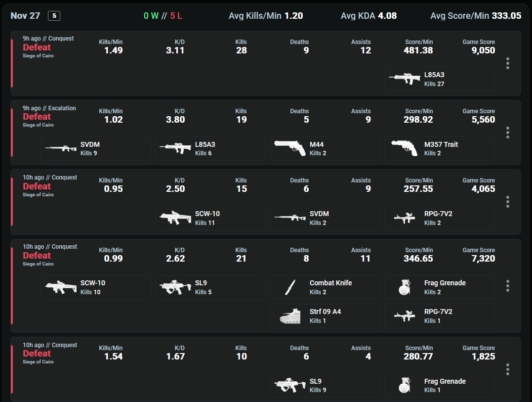
Task: Click Avg Kills/Min 1.20 stat
Action: click(x=266, y=16)
